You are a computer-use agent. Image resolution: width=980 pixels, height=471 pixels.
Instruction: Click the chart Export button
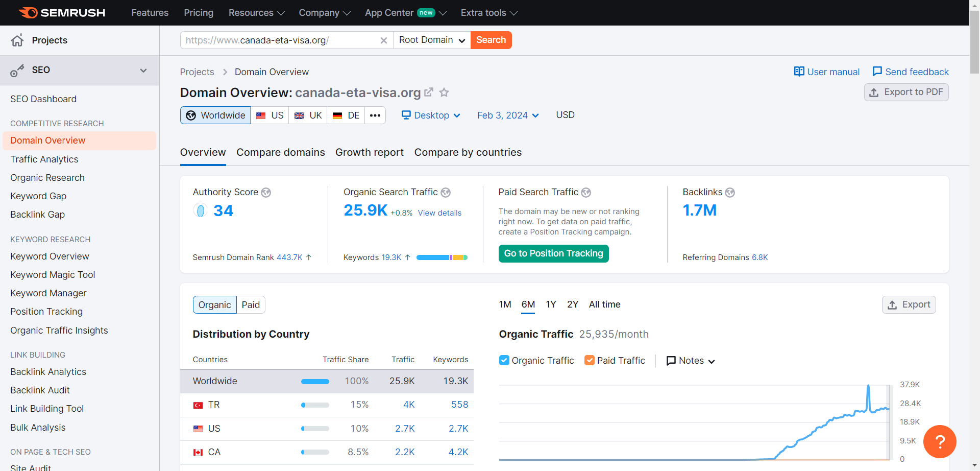click(x=909, y=305)
